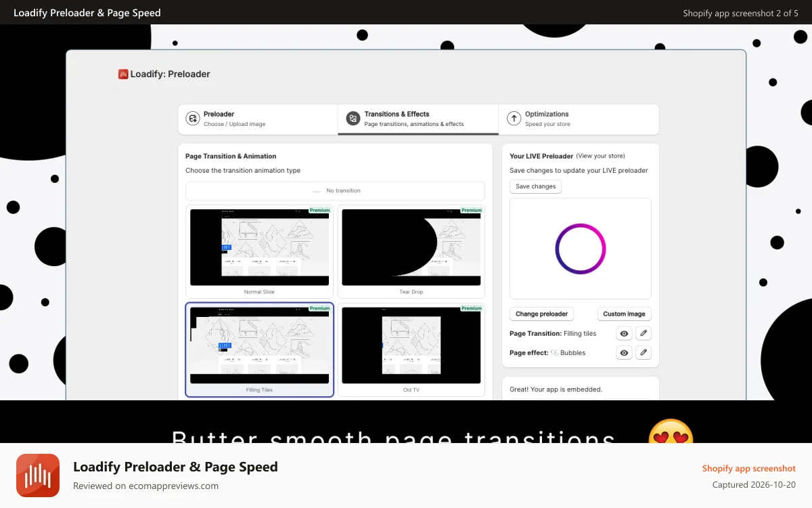The height and width of the screenshot is (508, 812).
Task: Preview Page Transition with the eye icon
Action: 624,333
